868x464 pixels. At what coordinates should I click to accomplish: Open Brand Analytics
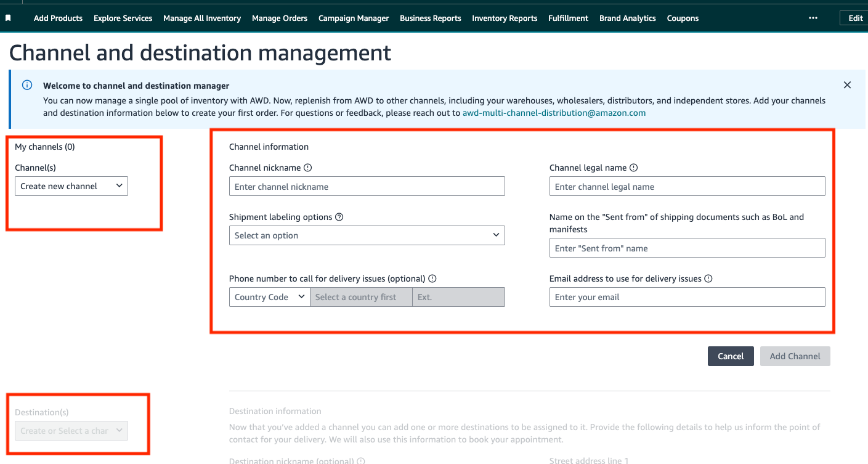(627, 18)
